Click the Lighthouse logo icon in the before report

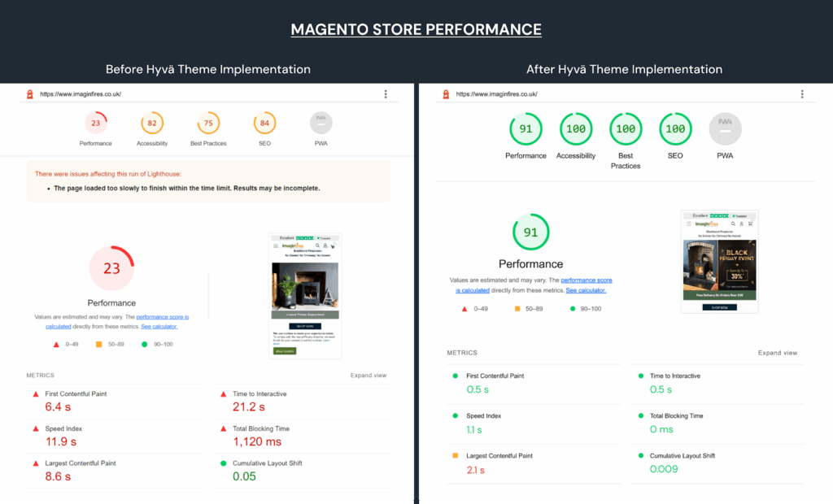coord(30,94)
